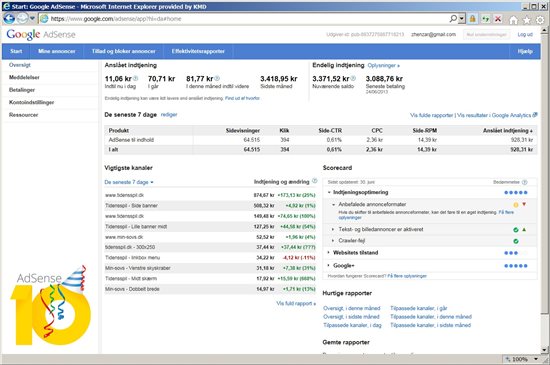550x365 pixels.
Task: Click the help icon beside Indtjening og ændring
Action: [315, 181]
